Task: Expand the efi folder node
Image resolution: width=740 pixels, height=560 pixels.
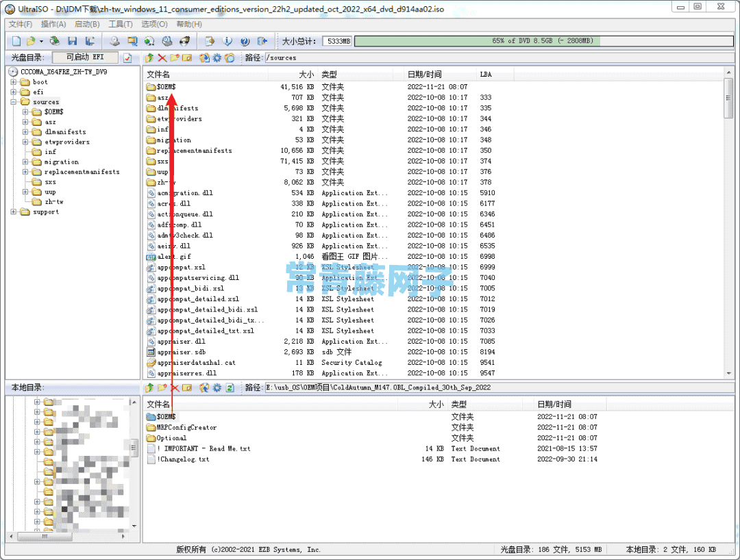Action: click(x=14, y=92)
